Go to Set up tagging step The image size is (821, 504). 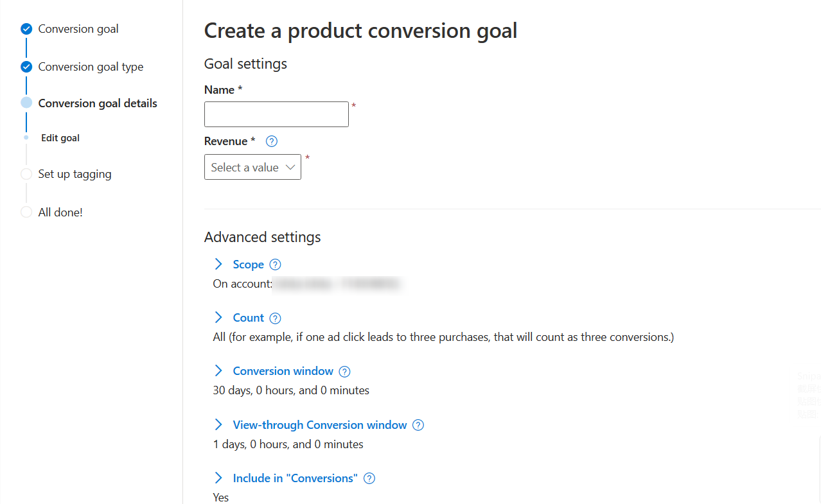click(75, 174)
